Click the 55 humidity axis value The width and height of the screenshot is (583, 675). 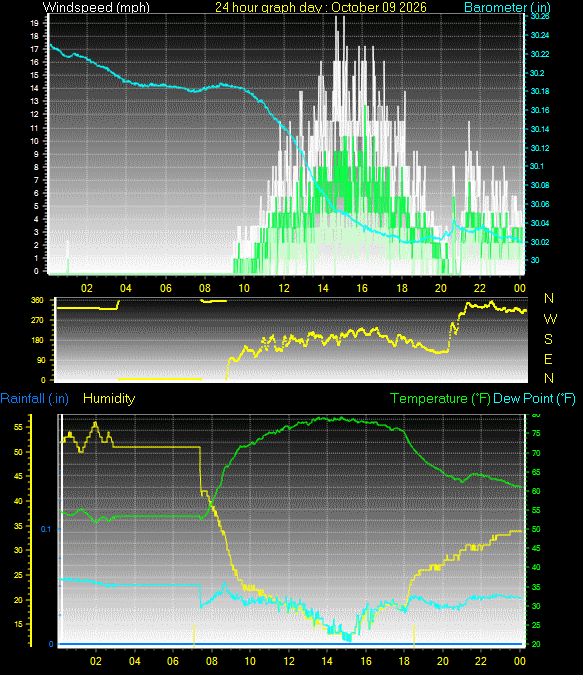point(18,427)
